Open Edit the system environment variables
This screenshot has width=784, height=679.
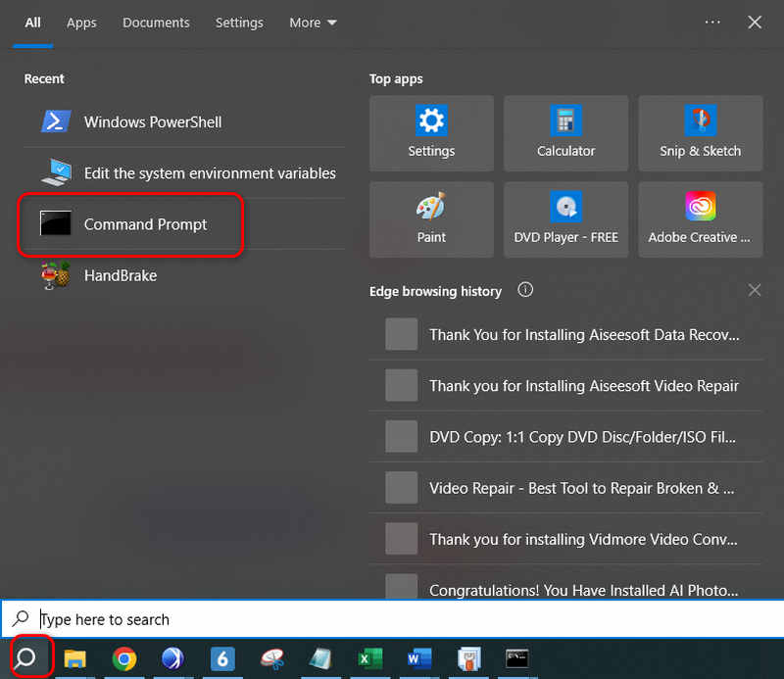184,173
